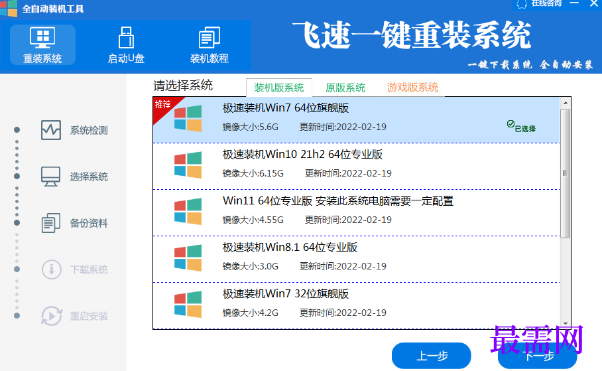Screen dimensions: 602x371
Task: Select 极速装机Win7 32位旗舰版 entry
Action: pos(356,306)
